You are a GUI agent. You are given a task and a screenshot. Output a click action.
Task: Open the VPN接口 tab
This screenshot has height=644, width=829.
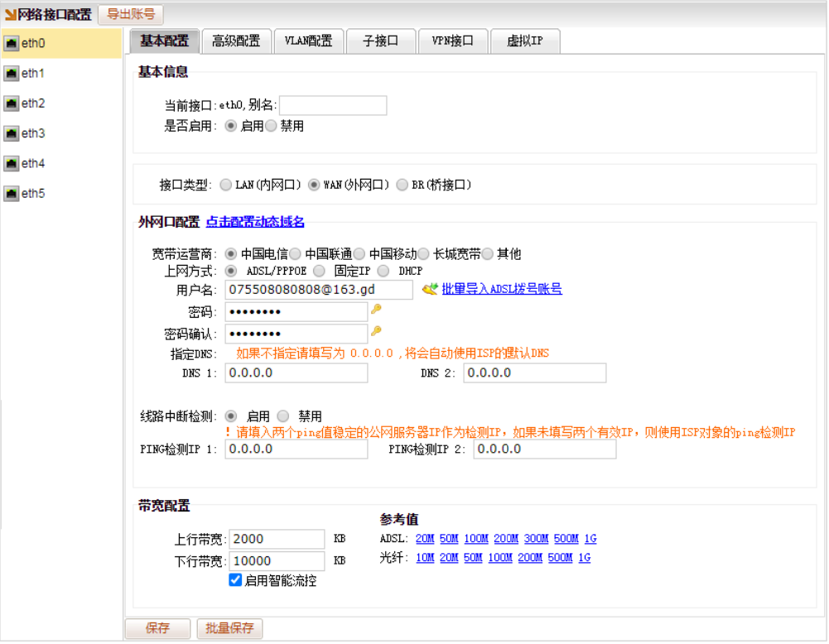(x=452, y=41)
